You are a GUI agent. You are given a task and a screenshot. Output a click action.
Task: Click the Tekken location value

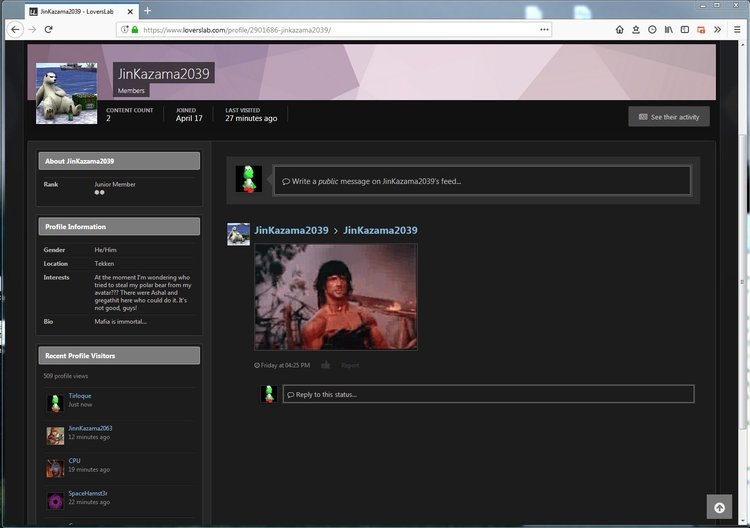point(104,264)
